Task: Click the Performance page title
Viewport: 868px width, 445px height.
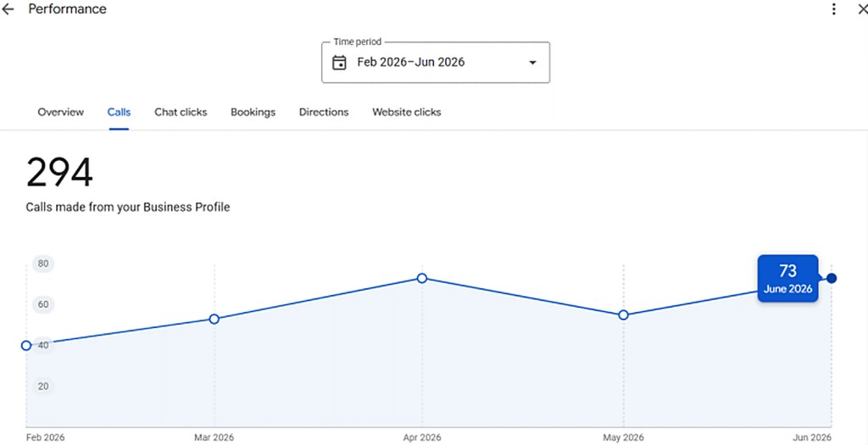Action: 68,9
